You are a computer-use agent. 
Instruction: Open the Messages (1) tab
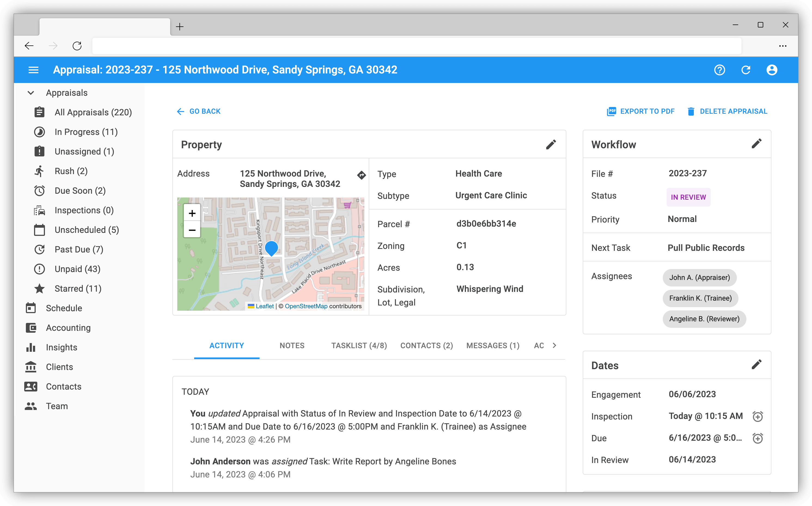click(493, 346)
